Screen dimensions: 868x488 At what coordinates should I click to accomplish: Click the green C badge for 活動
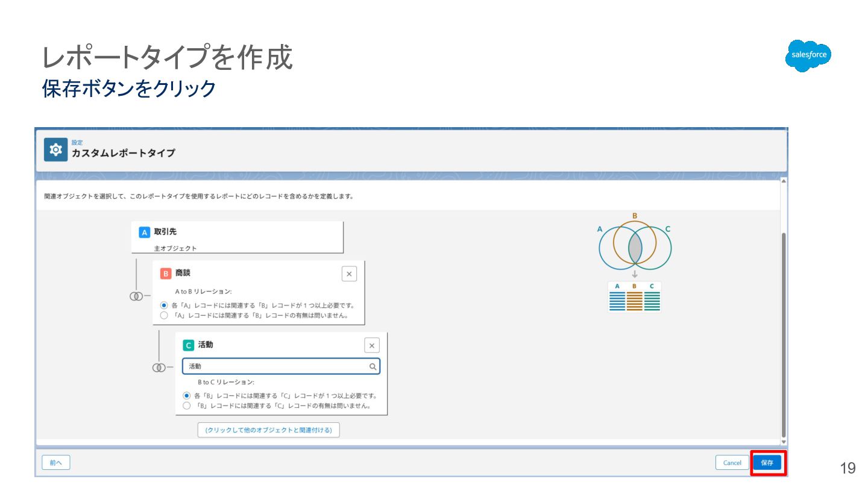click(x=189, y=345)
